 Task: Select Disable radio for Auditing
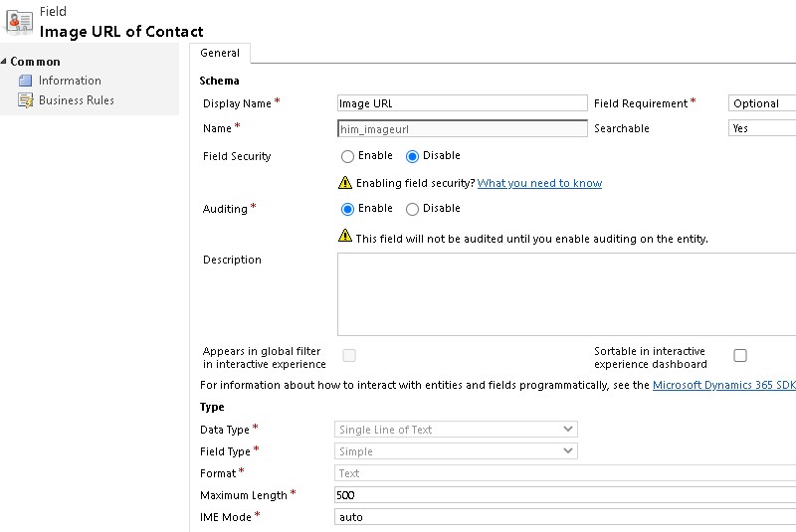(412, 209)
